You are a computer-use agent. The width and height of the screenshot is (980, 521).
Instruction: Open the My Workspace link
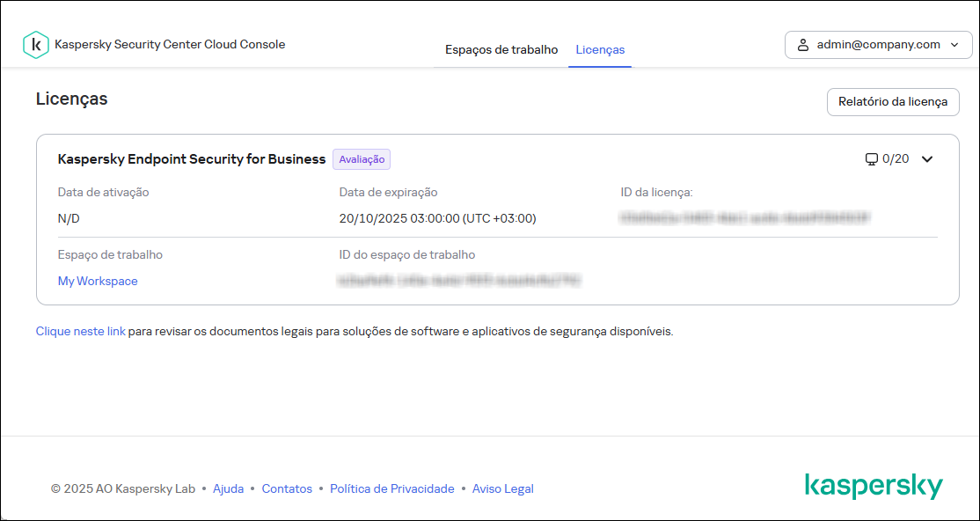click(98, 281)
